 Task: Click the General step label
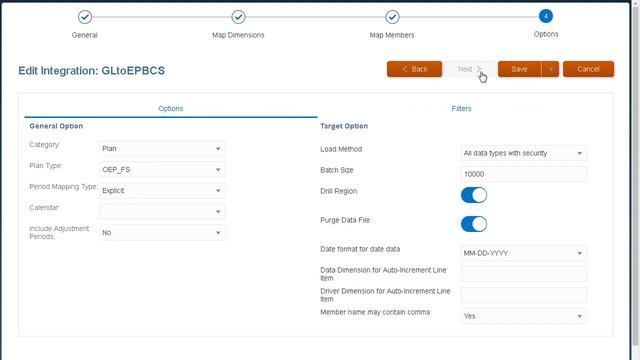pyautogui.click(x=84, y=35)
